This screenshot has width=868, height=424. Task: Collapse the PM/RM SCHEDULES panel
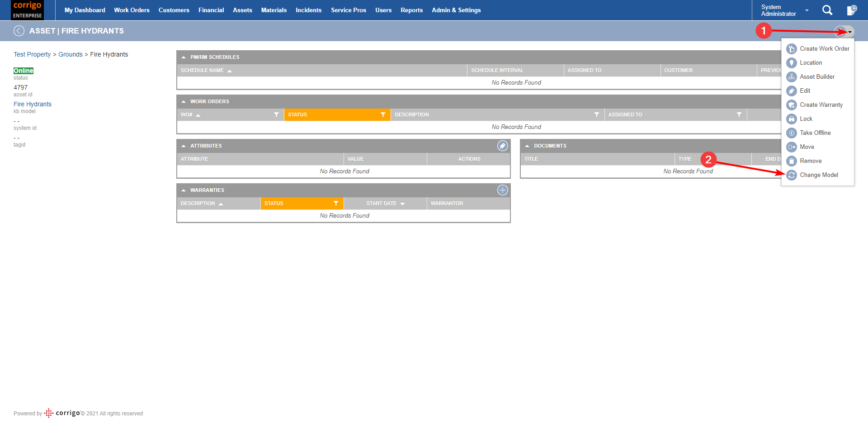[x=184, y=57]
